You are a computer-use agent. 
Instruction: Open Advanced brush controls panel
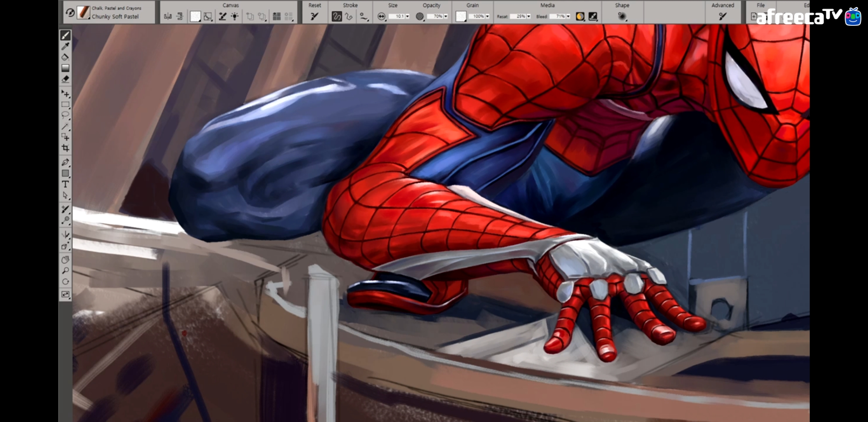point(723,16)
